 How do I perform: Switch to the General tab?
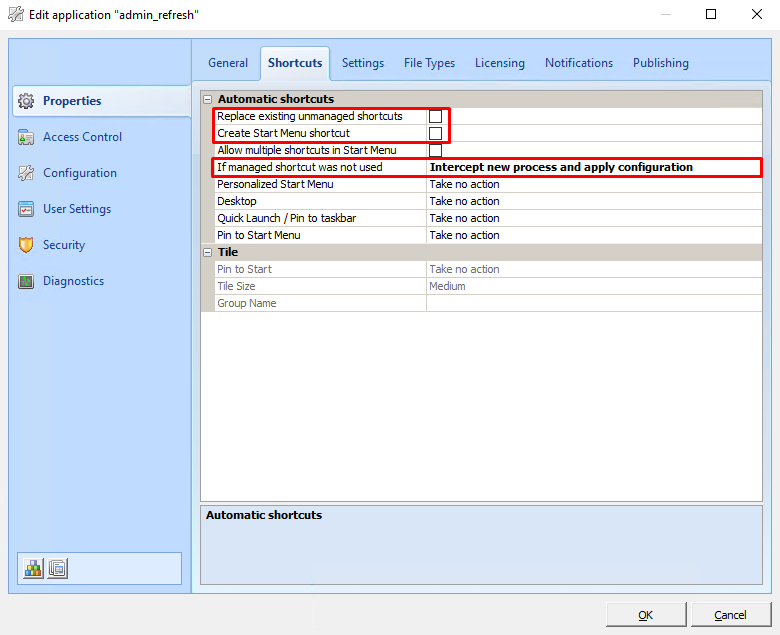(228, 63)
